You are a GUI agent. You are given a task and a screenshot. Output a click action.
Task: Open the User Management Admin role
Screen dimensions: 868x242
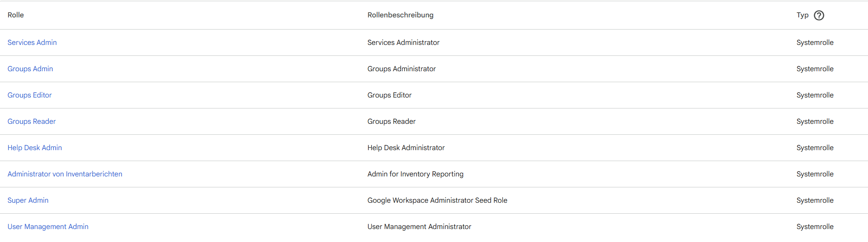(48, 227)
